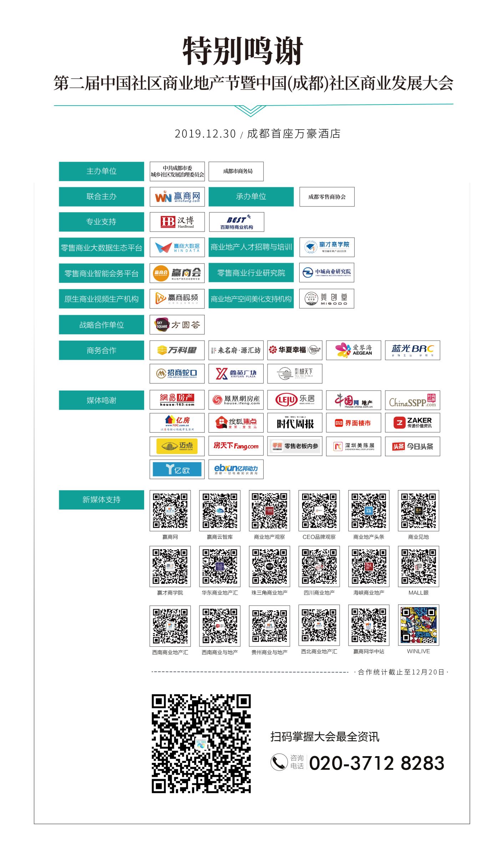Click the 凤凰网房产 logo
The width and height of the screenshot is (504, 856).
tap(236, 400)
